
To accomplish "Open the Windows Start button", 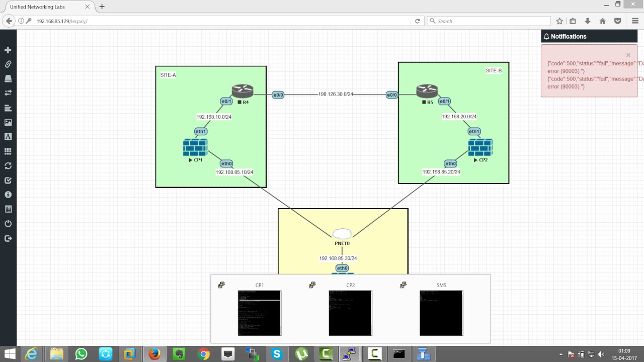I will (9, 354).
